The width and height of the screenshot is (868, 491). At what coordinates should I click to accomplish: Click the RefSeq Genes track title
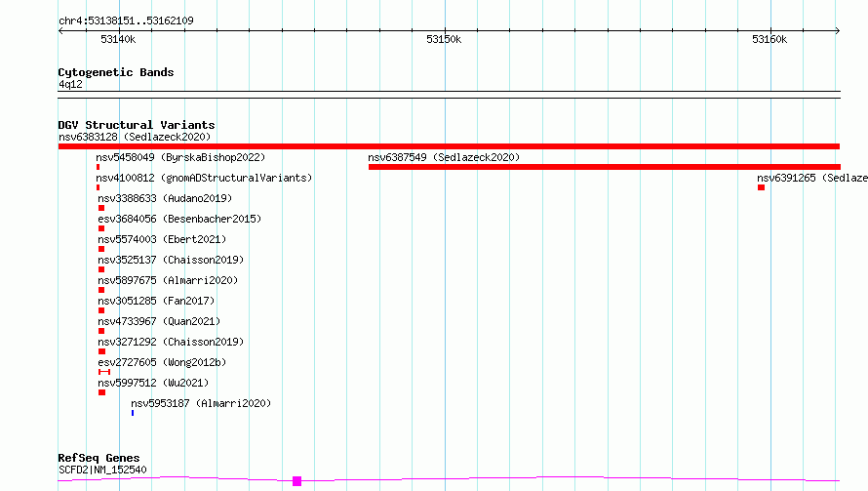(x=99, y=459)
